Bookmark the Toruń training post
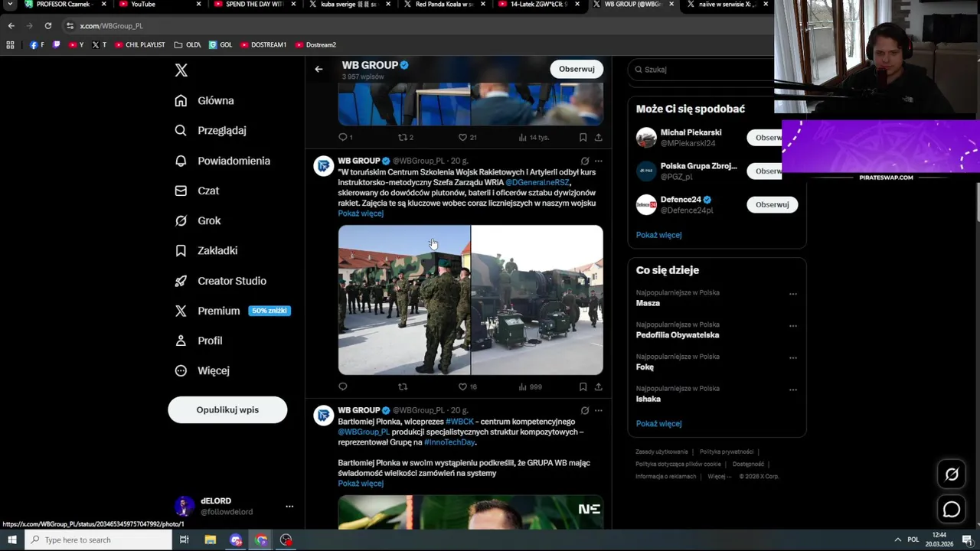980x551 pixels. click(583, 386)
